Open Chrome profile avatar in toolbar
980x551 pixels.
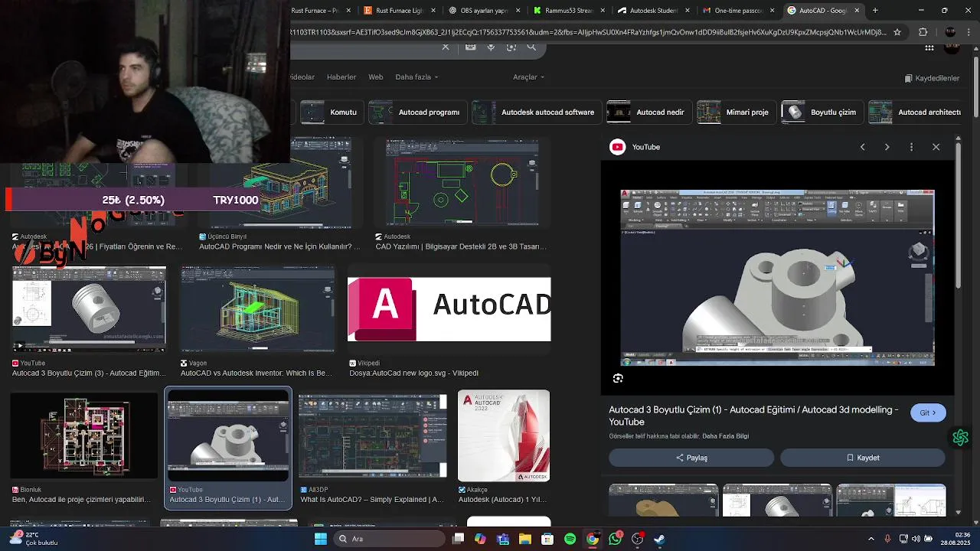coord(950,32)
